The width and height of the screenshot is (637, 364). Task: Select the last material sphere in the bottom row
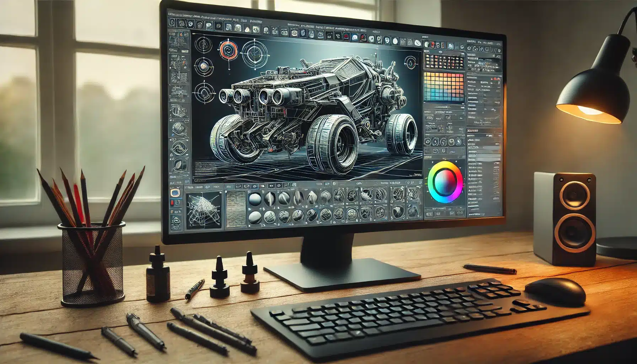pyautogui.click(x=412, y=212)
